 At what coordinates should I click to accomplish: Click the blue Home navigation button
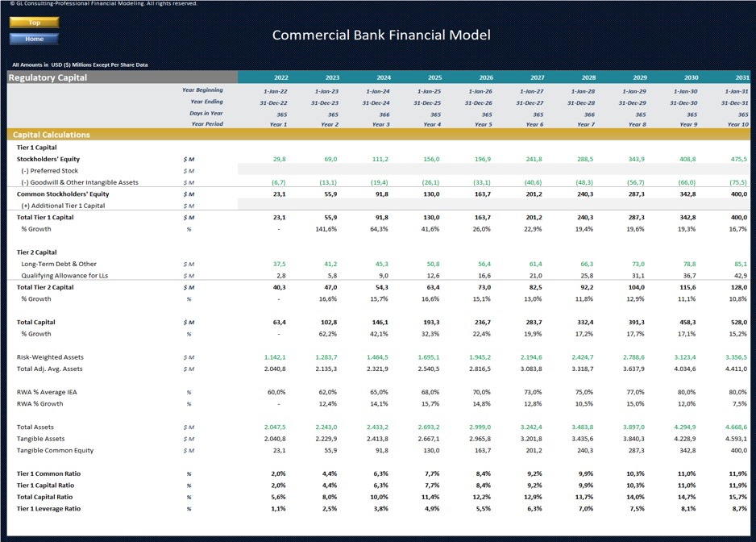coord(33,38)
